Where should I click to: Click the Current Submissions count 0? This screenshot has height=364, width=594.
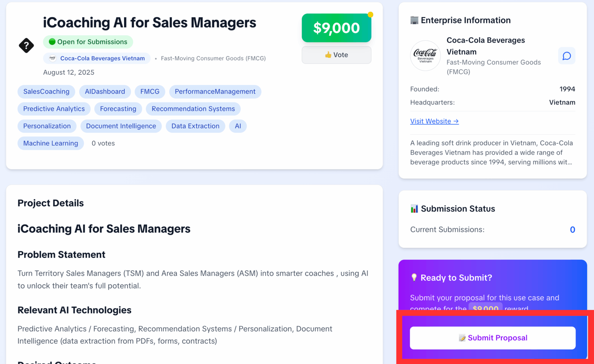[x=572, y=230]
